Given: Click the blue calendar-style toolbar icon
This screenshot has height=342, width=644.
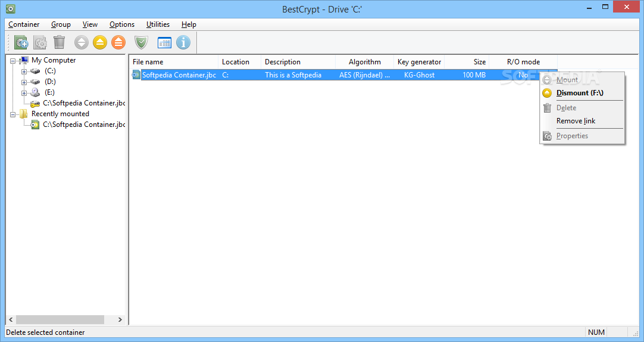Looking at the screenshot, I should [x=164, y=42].
